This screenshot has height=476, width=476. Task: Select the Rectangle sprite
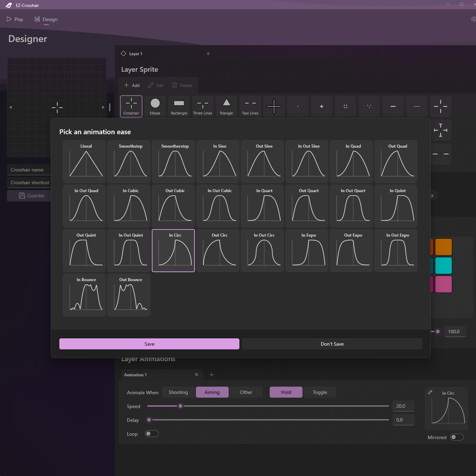pos(179,106)
